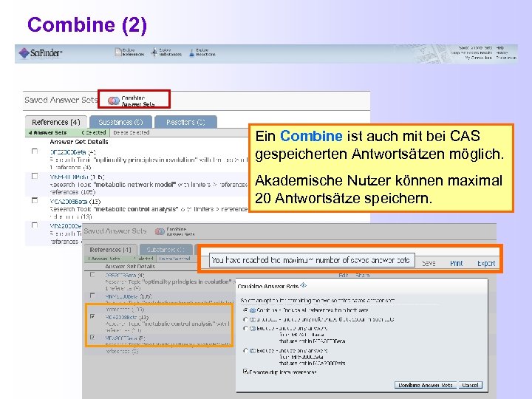Click the help icon beside the dialog title
Image resolution: width=532 pixels, height=399 pixels.
tap(304, 285)
